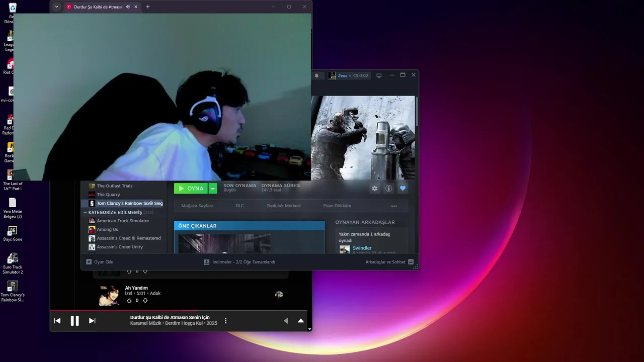Click the left-pointing triangle icon in player bar
This screenshot has width=644, height=362.
[286, 321]
